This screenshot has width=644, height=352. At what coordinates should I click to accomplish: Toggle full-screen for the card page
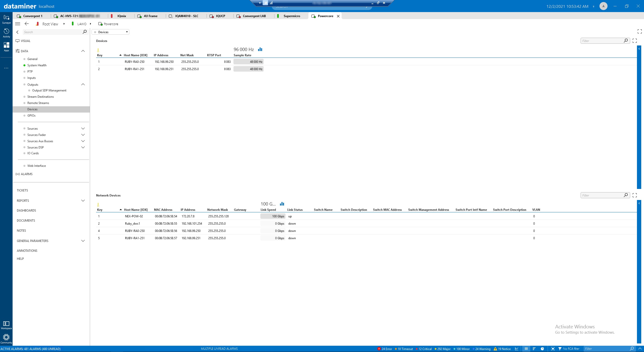[640, 31]
